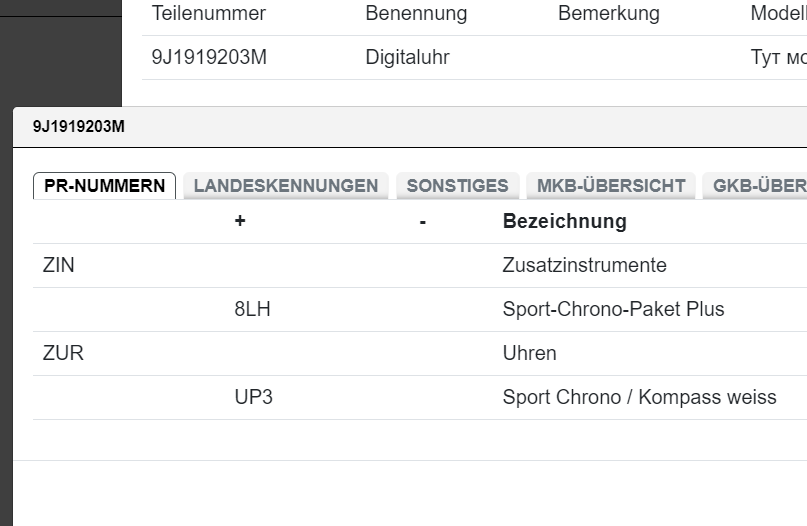
Task: Click the 9J1919203M dialog title bar
Action: pyautogui.click(x=400, y=127)
